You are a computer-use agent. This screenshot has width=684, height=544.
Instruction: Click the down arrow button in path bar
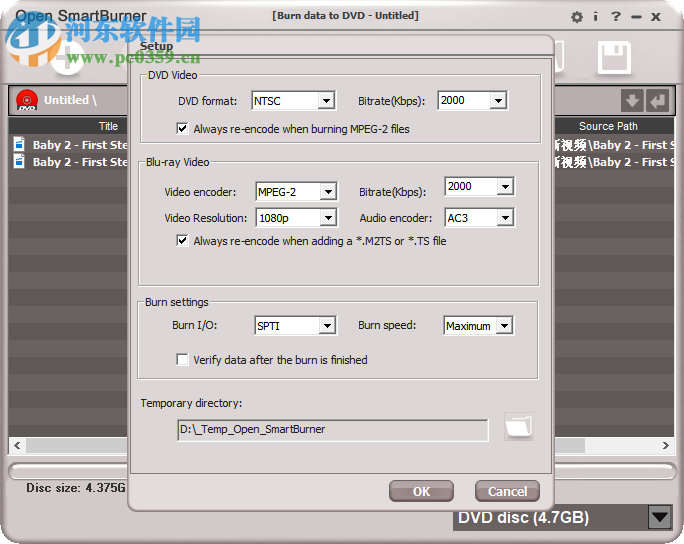point(632,100)
